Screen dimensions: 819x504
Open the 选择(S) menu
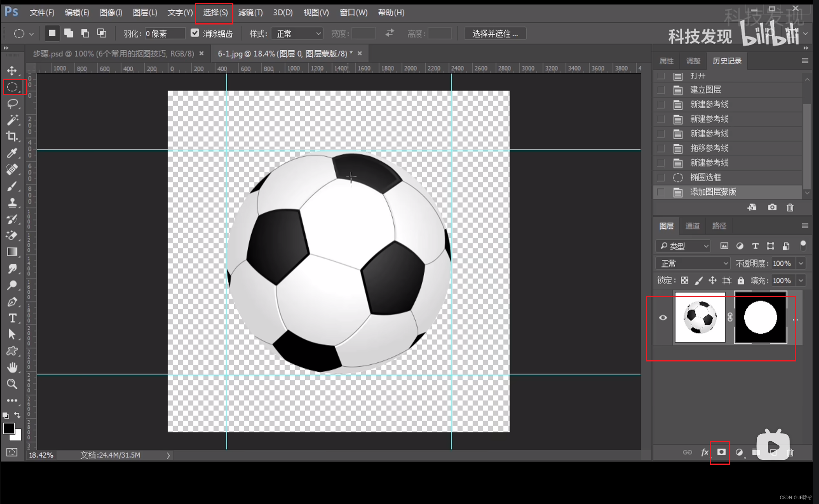[215, 13]
